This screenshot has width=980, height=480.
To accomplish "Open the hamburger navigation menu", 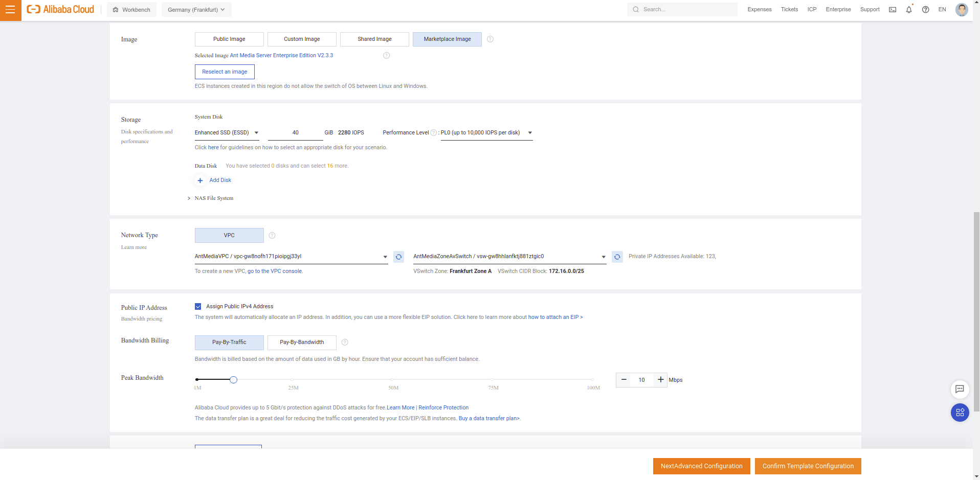I will point(10,10).
